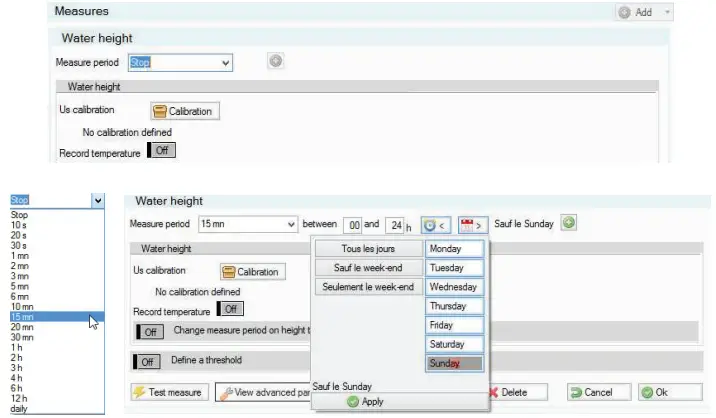The height and width of the screenshot is (418, 716).
Task: Toggle Monday day selection
Action: pos(454,249)
